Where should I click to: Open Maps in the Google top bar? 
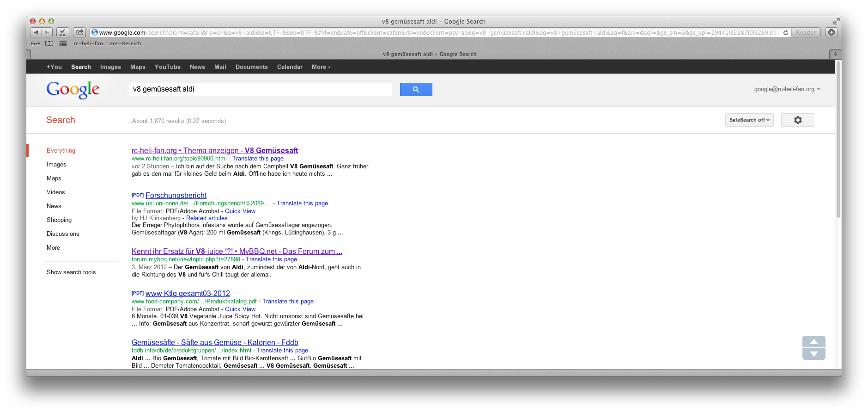[138, 67]
